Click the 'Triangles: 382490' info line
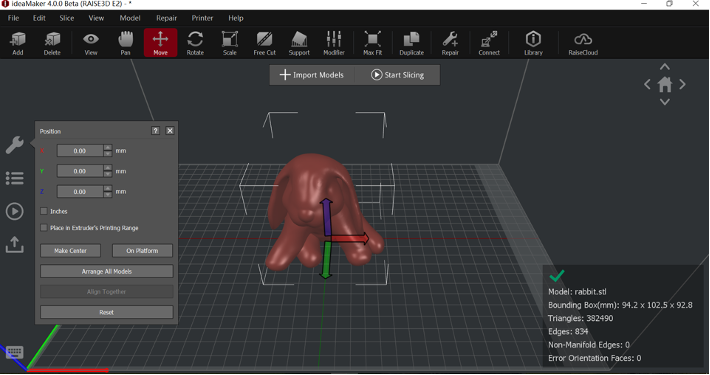Image resolution: width=710 pixels, height=375 pixels. point(580,318)
